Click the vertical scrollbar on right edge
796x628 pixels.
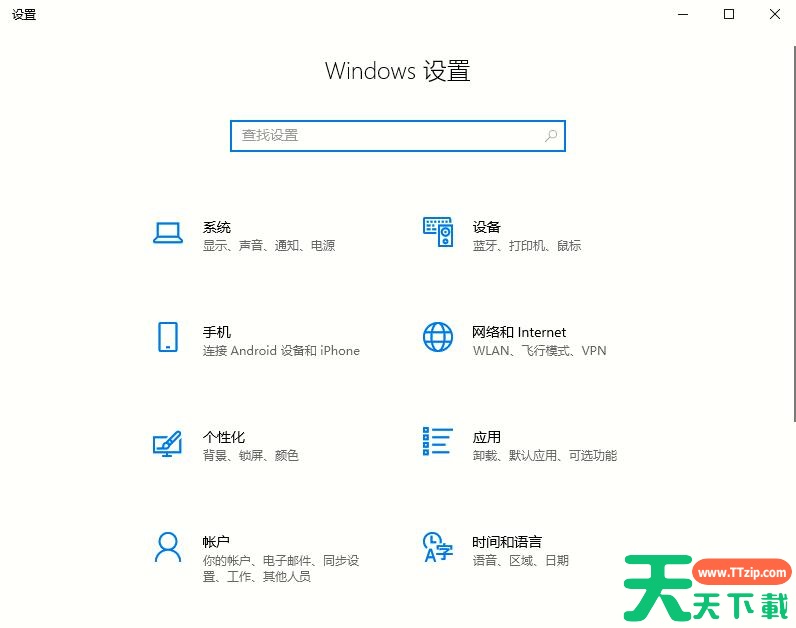click(794, 234)
